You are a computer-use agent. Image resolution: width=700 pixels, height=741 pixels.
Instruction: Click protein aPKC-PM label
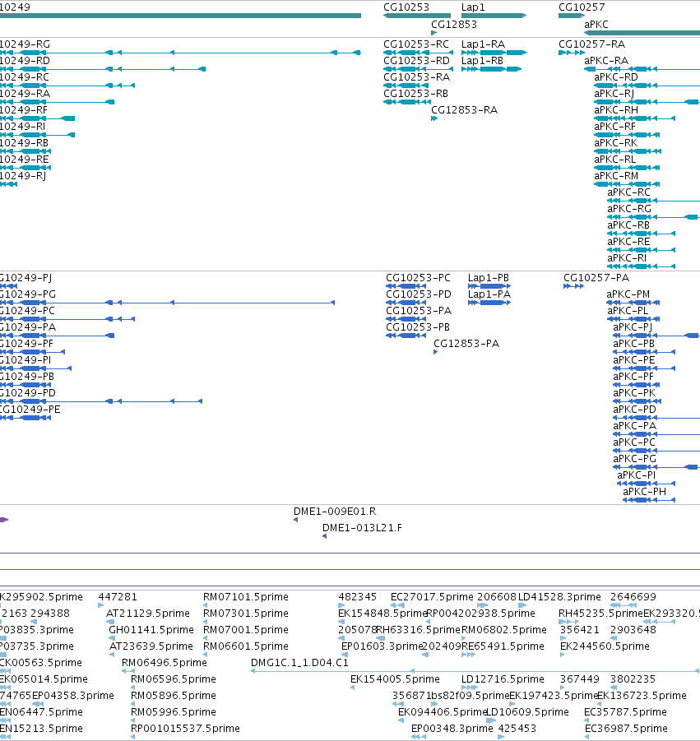628,294
